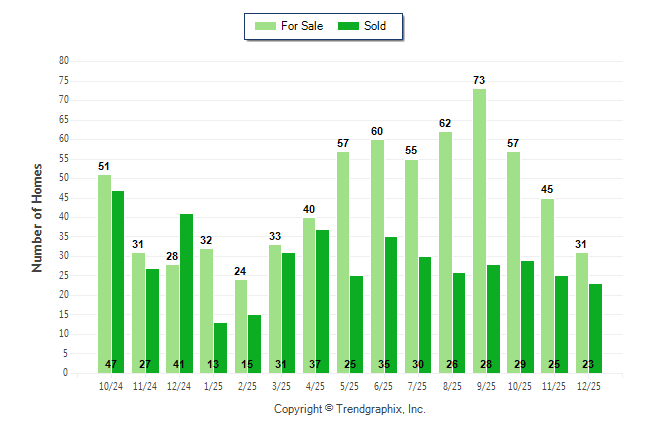Viewport: 646px width, 434px height.
Task: Select the 12/24 Sold bar
Action: tap(186, 293)
